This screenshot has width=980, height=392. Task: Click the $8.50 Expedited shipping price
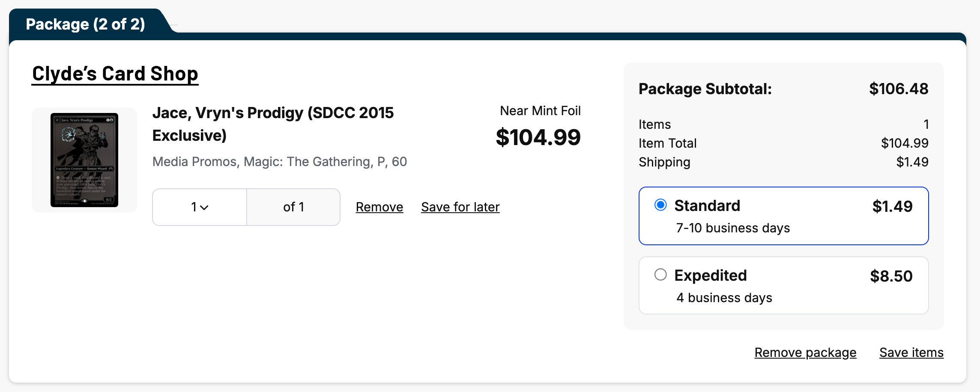[891, 276]
